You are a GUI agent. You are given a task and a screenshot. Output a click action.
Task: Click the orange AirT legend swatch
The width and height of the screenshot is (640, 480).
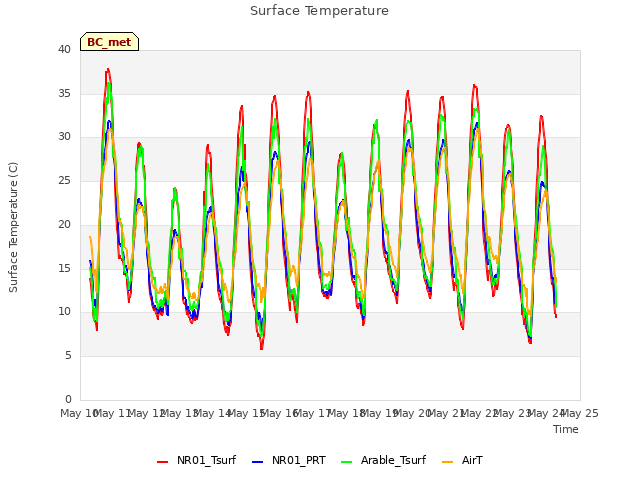(447, 462)
